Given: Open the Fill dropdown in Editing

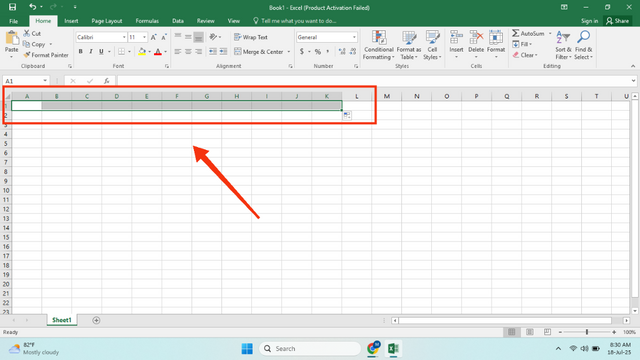Looking at the screenshot, I should (522, 44).
